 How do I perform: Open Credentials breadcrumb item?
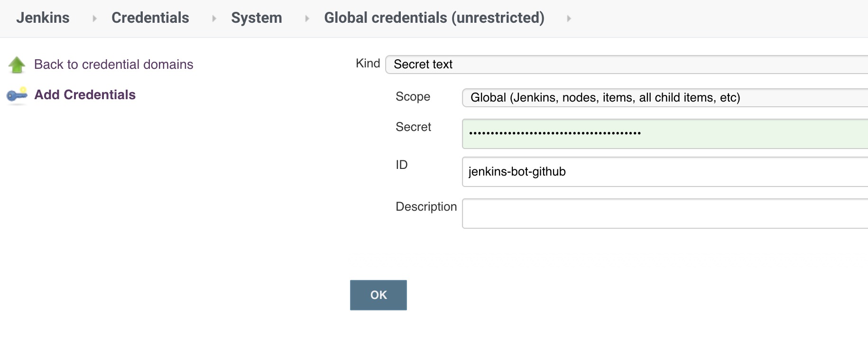click(x=150, y=18)
